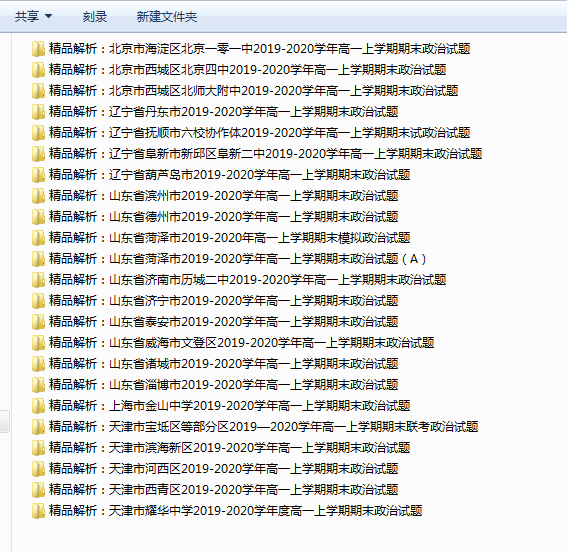Select the 山东省菏泽市 期末模拟政治试题 folder

point(229,238)
